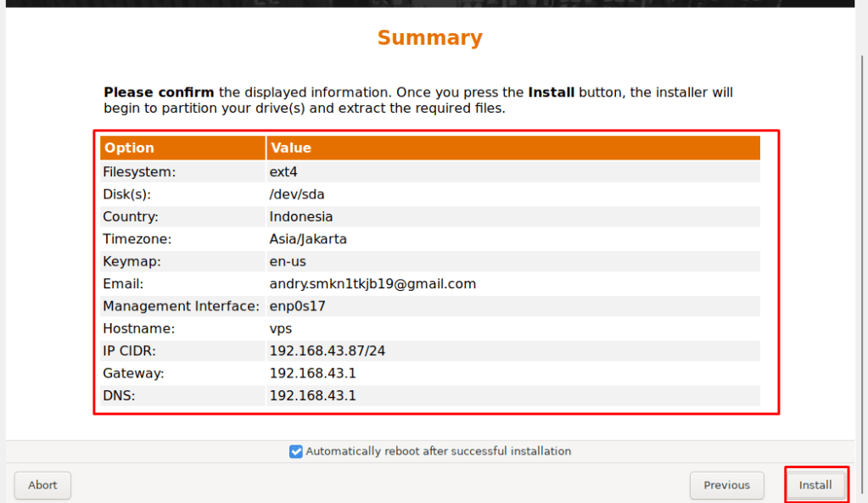868x503 pixels.
Task: Click the Management Interface row label
Action: pyautogui.click(x=181, y=306)
